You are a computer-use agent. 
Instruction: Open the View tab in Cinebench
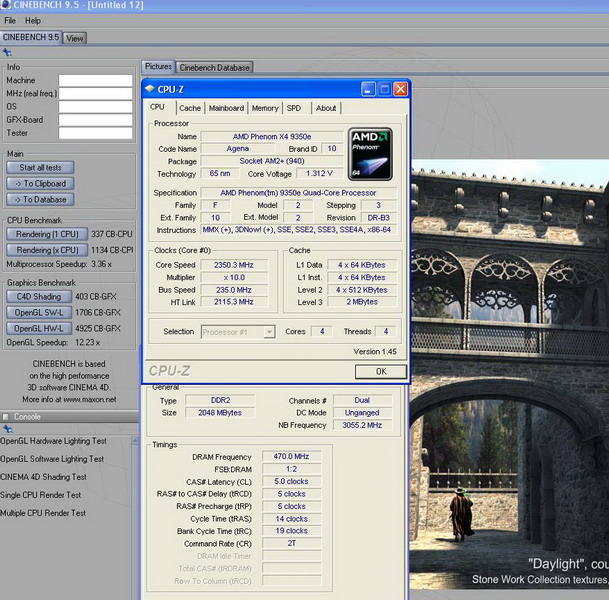(x=75, y=38)
